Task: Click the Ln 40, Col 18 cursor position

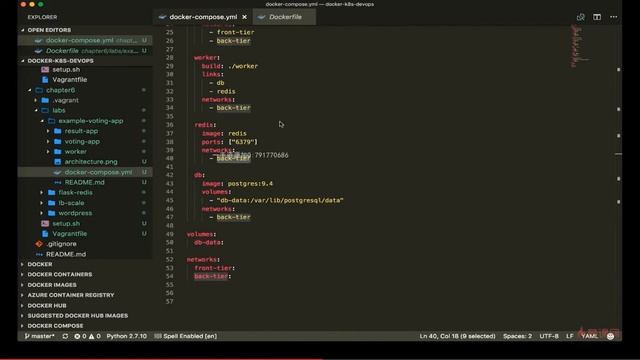Action: coord(457,336)
